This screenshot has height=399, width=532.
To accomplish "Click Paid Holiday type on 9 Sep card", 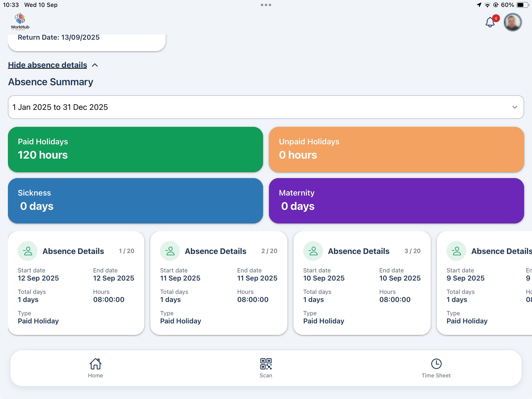I will (467, 321).
